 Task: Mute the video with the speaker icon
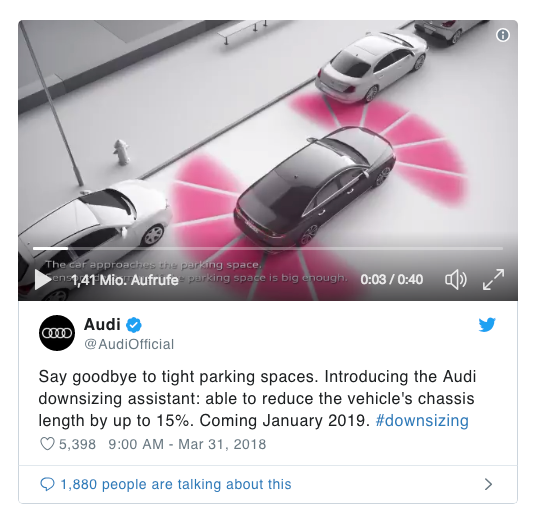pos(456,280)
